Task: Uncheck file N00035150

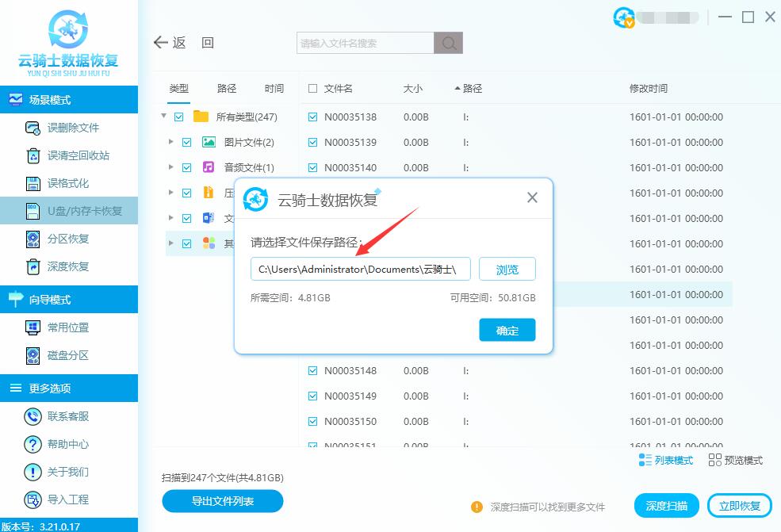Action: pos(313,422)
